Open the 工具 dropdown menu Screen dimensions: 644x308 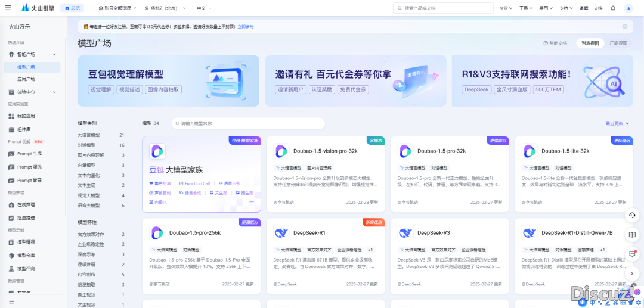pos(526,8)
